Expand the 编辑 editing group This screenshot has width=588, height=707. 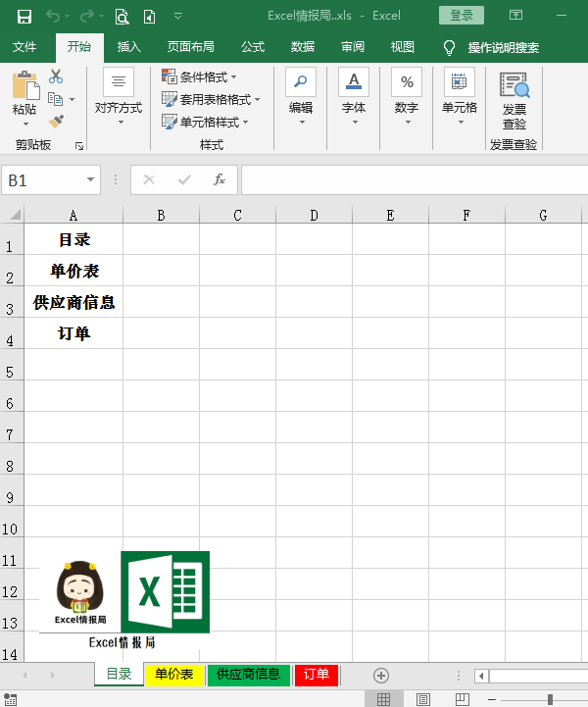(x=301, y=96)
